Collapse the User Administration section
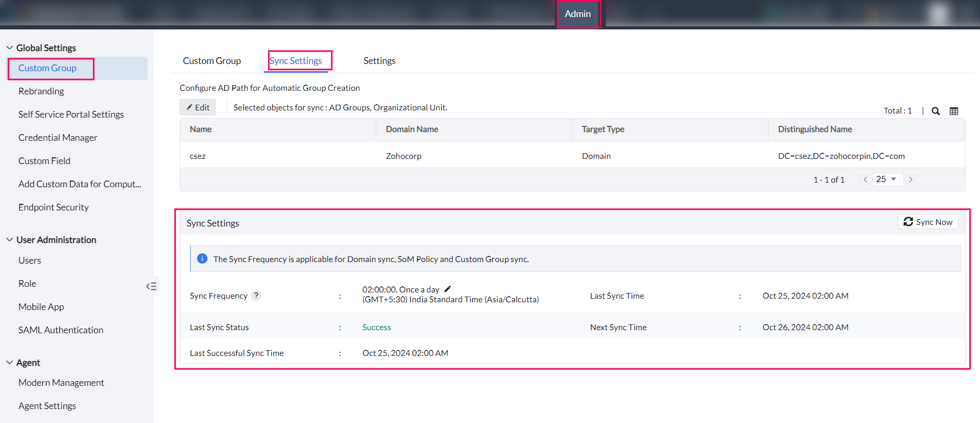Image resolution: width=980 pixels, height=423 pixels. pyautogui.click(x=10, y=240)
